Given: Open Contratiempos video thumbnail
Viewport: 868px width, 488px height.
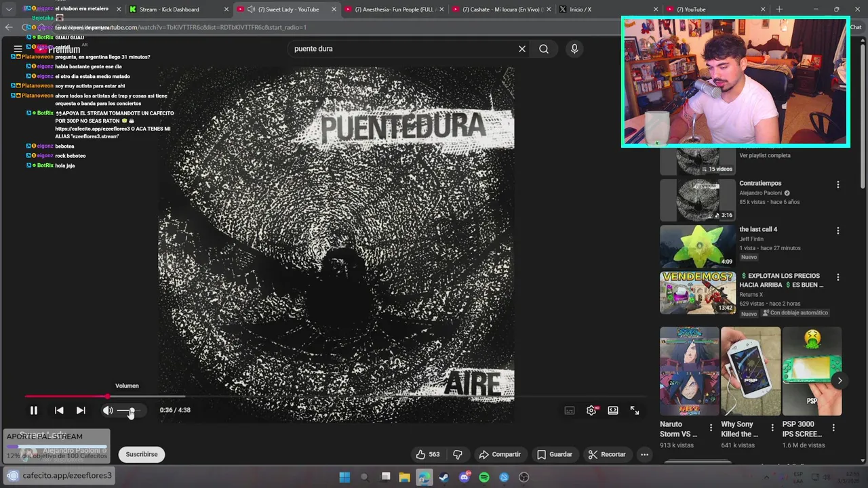Looking at the screenshot, I should click(x=698, y=200).
